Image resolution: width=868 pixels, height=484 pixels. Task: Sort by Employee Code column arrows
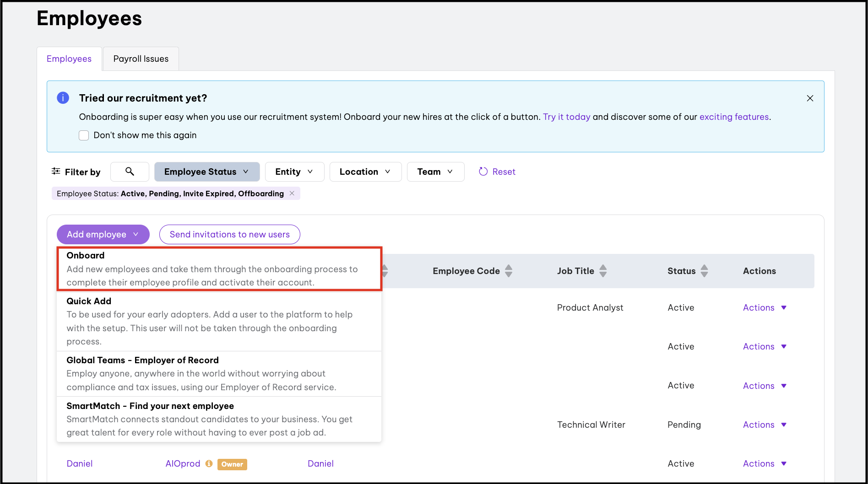[508, 271]
